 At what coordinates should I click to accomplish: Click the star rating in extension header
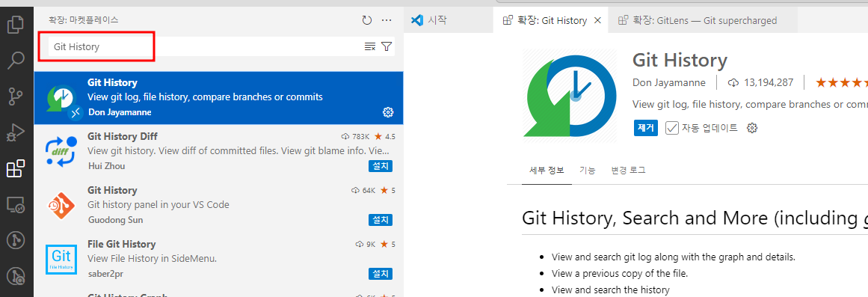click(x=841, y=82)
